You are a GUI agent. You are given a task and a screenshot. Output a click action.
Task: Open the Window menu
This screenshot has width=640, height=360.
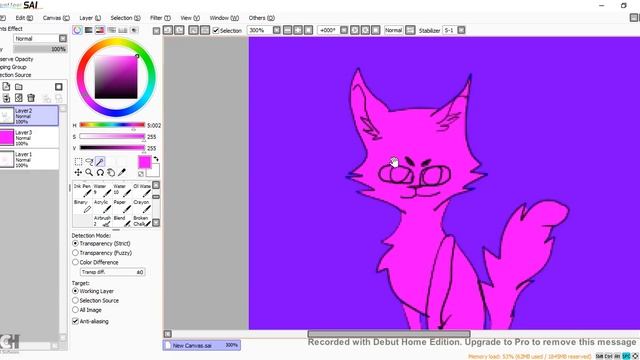(224, 18)
